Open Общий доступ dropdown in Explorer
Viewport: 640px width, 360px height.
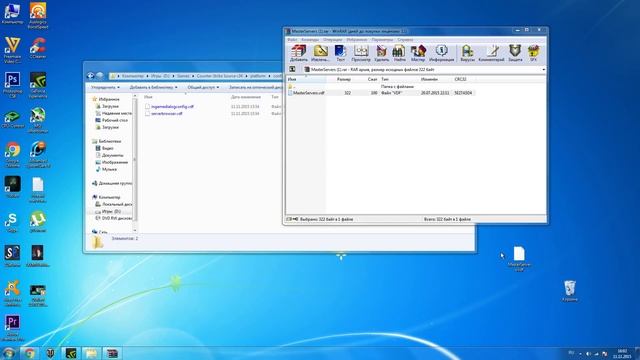tap(203, 87)
